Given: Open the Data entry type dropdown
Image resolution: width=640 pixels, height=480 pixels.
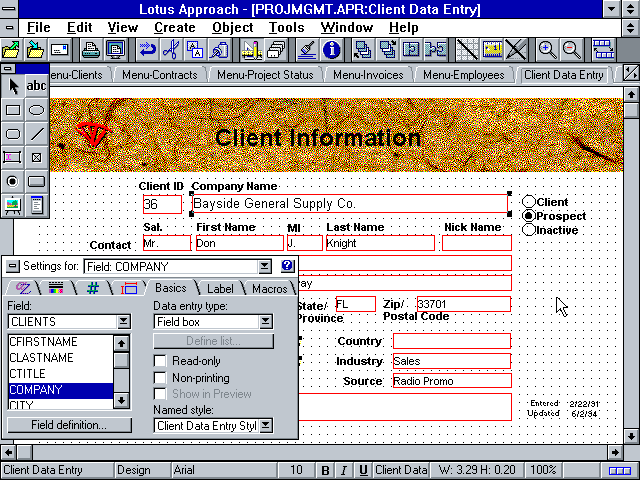Looking at the screenshot, I should pyautogui.click(x=266, y=322).
